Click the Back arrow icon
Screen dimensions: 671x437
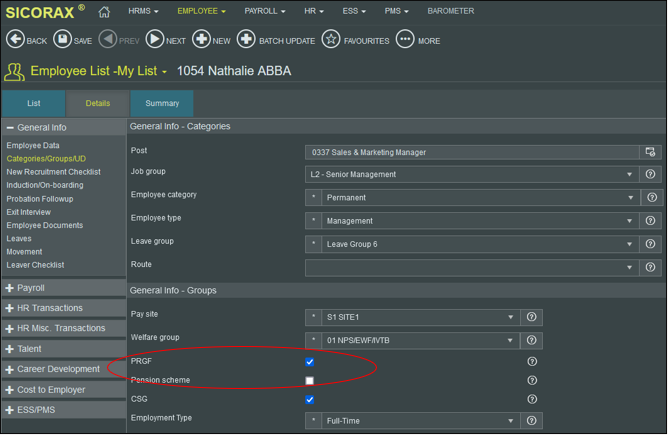pos(15,40)
